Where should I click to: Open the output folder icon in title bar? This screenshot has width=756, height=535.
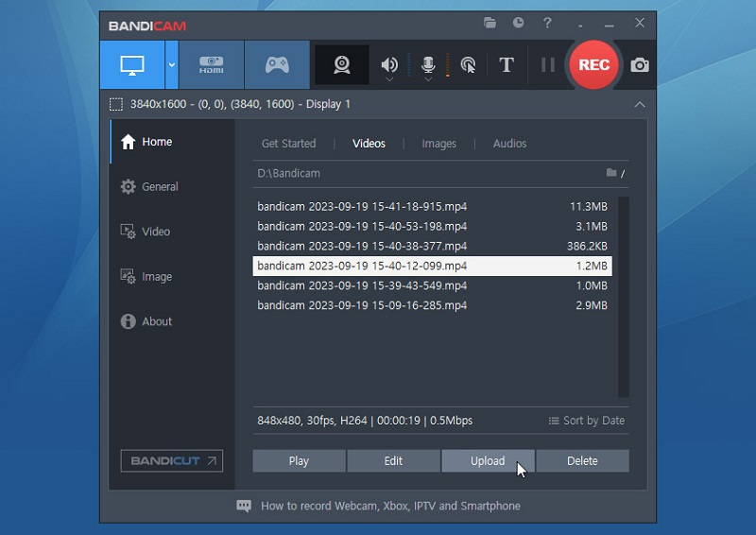490,23
